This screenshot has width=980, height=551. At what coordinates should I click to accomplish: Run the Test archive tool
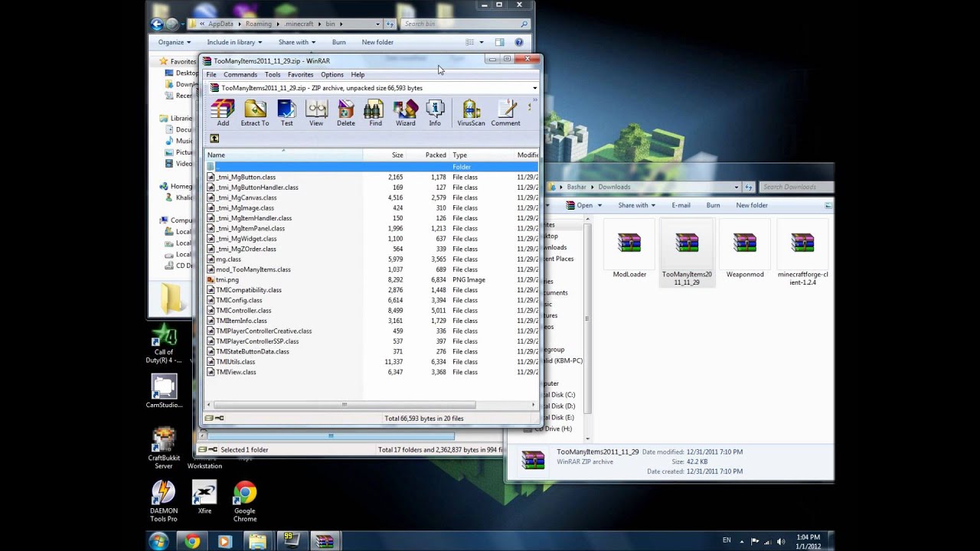point(286,113)
